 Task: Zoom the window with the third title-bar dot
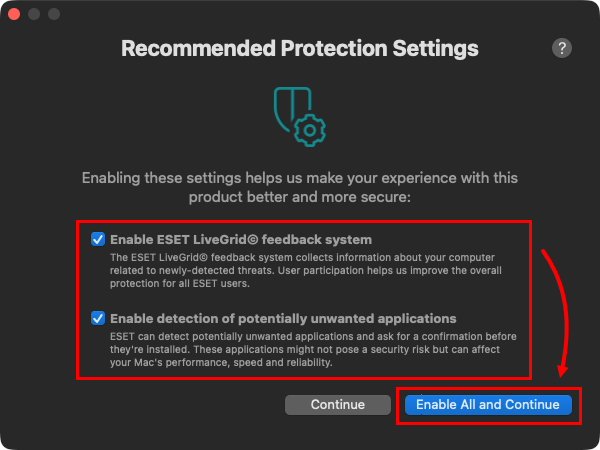coord(54,15)
